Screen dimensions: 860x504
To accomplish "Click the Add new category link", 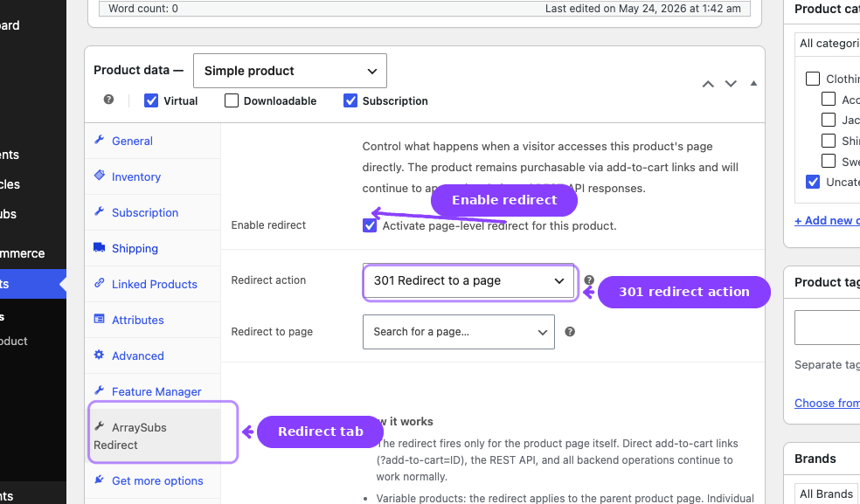I will [x=827, y=220].
